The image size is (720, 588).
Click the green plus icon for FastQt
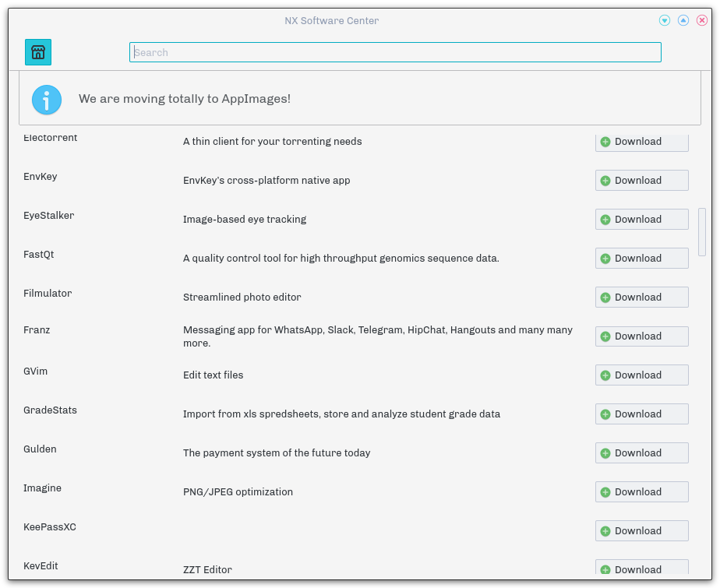[605, 259]
